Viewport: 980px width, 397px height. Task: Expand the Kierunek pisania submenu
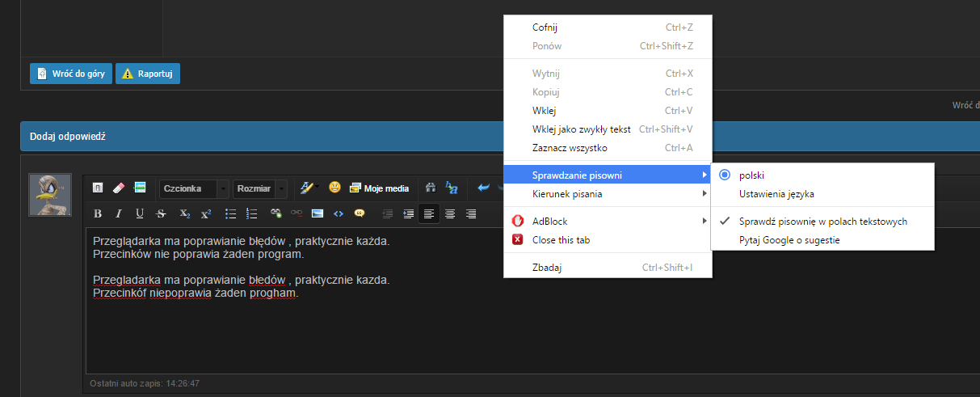click(x=608, y=193)
